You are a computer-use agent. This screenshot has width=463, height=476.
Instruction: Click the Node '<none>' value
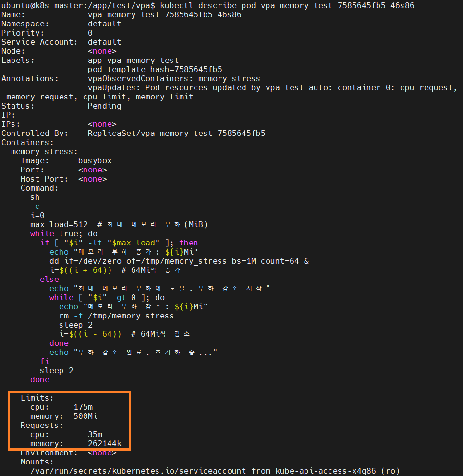102,51
